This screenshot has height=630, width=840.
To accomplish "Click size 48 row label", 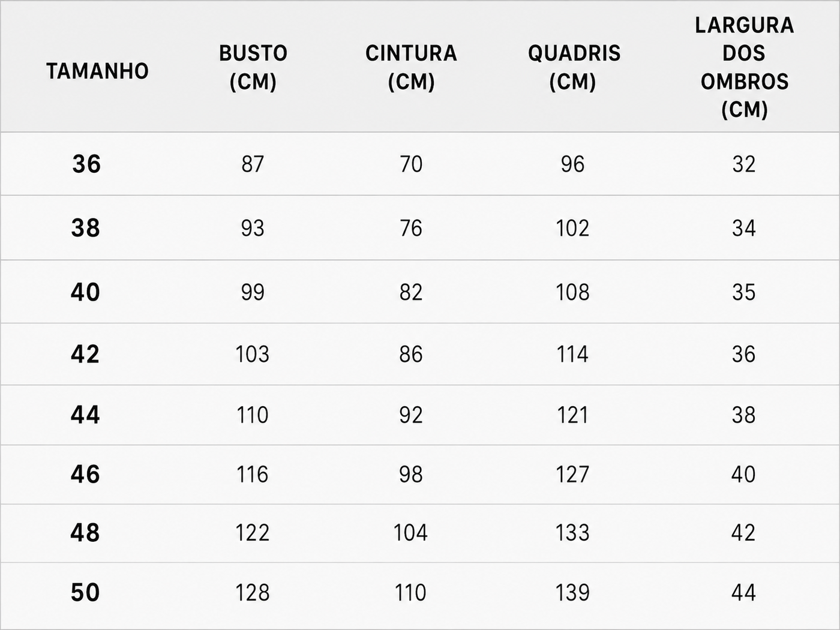I will pyautogui.click(x=85, y=533).
